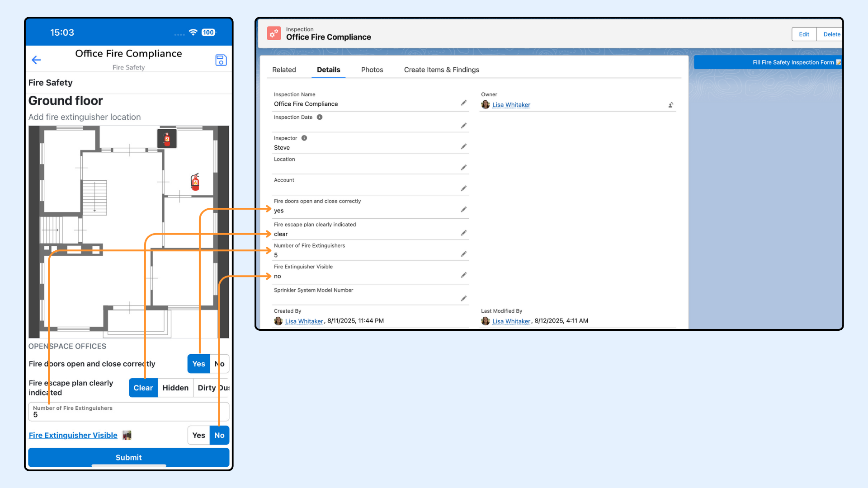
Task: Select No for Fire Extinguisher Visible
Action: coord(219,435)
